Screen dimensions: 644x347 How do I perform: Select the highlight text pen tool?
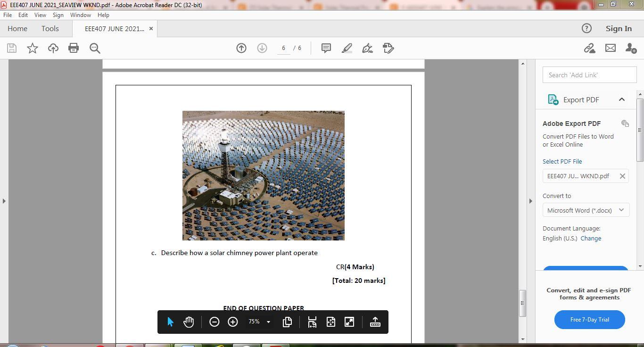click(347, 48)
